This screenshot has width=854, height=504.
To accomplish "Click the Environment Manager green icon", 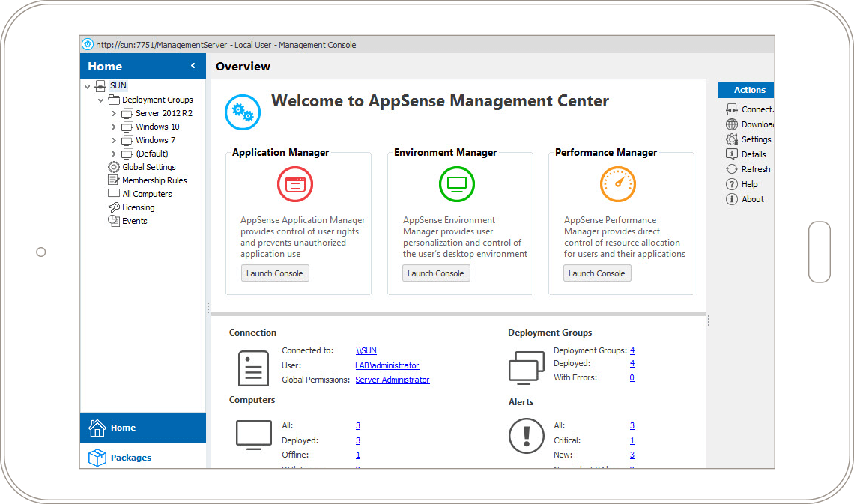I will [457, 184].
